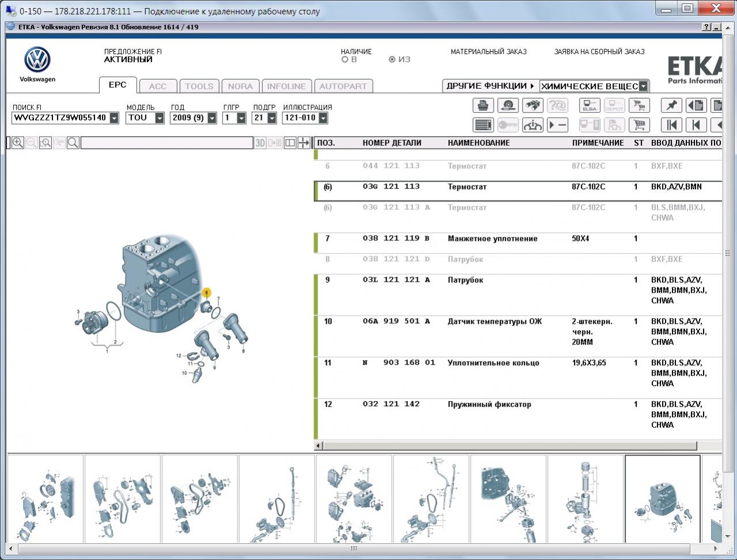
Task: Zoom in on the parts illustration
Action: click(x=18, y=143)
